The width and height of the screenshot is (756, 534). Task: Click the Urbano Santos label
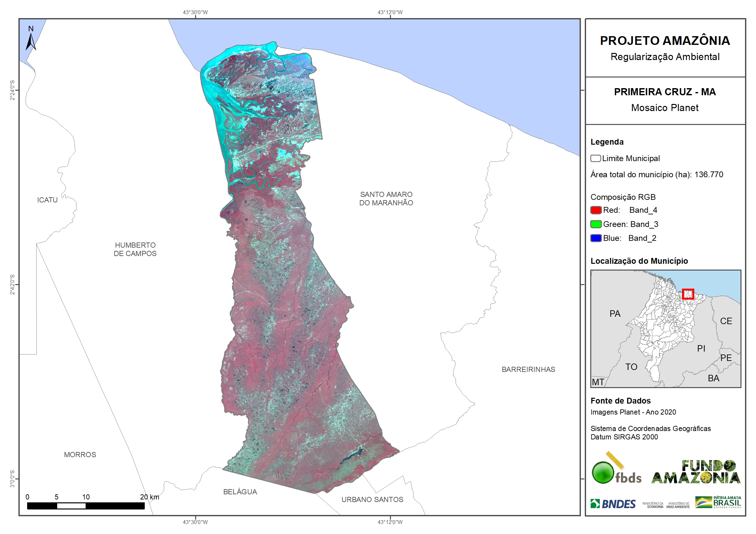click(372, 499)
